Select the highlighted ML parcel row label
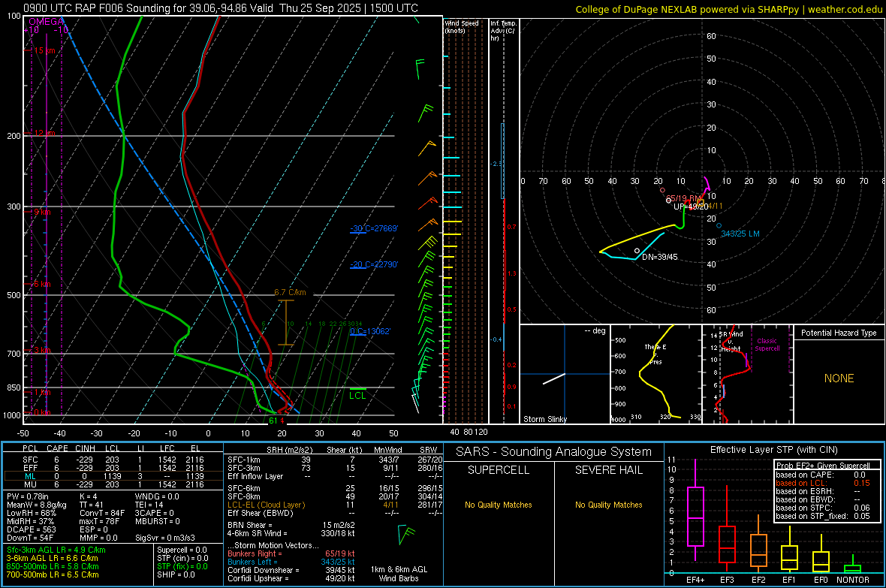886x588 pixels. pyautogui.click(x=30, y=477)
